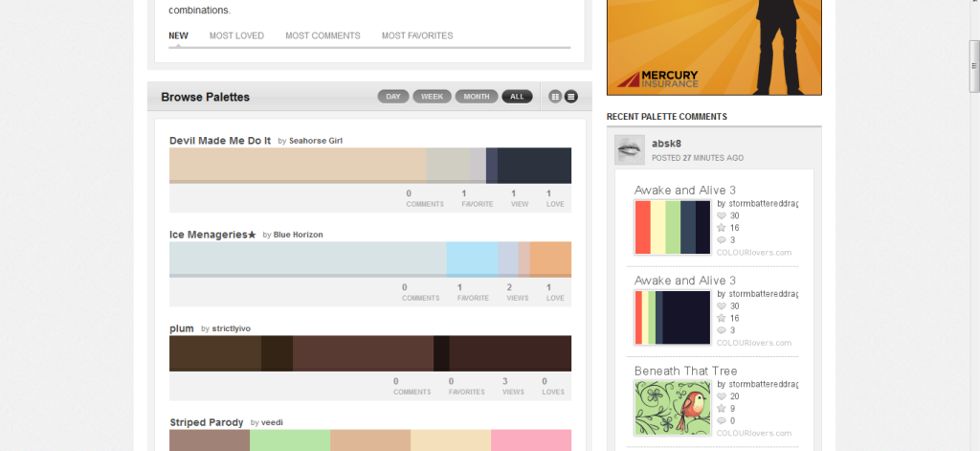Click absk8's lips avatar icon
Image resolution: width=980 pixels, height=451 pixels.
pyautogui.click(x=629, y=149)
